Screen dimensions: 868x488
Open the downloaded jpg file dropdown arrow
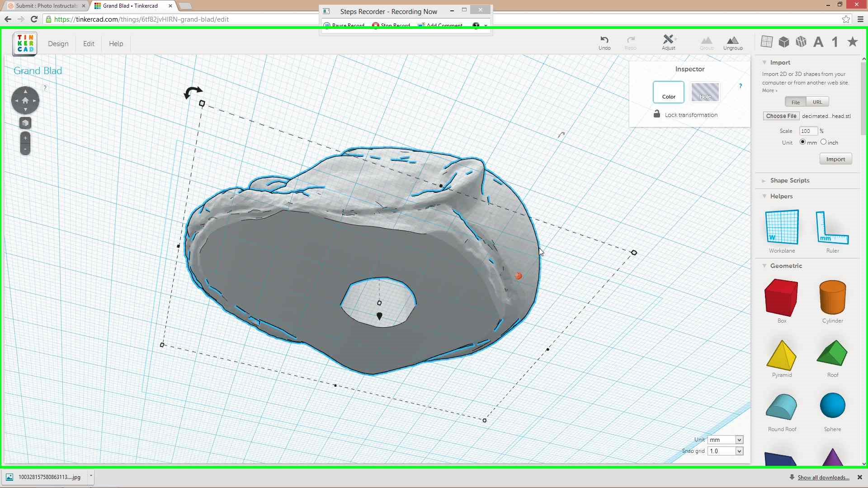click(91, 476)
